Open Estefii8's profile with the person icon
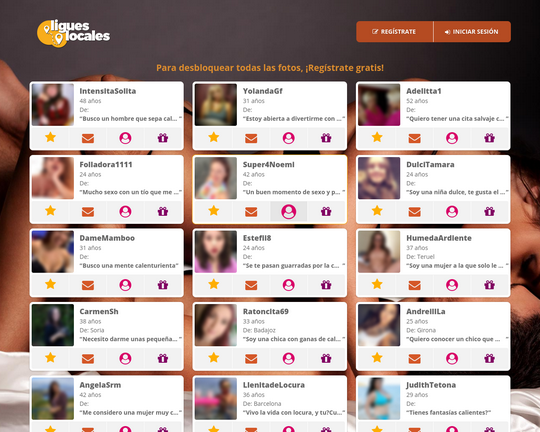Image resolution: width=540 pixels, height=432 pixels. point(289,285)
